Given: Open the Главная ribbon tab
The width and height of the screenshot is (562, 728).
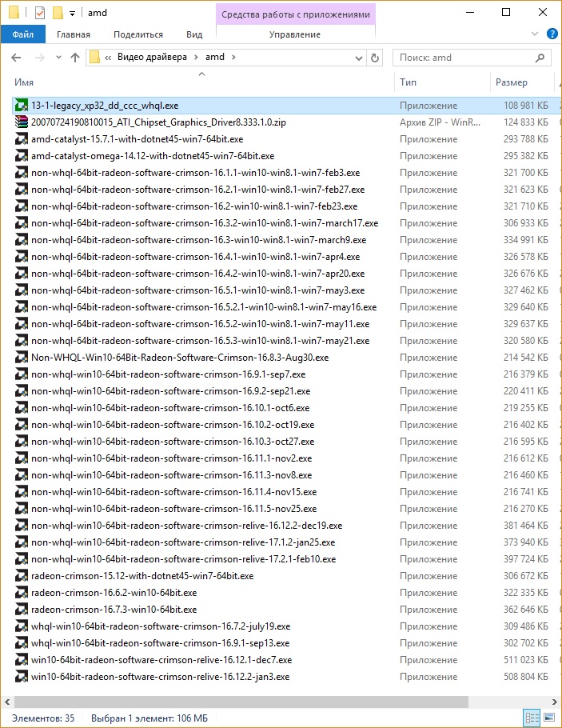Looking at the screenshot, I should tap(74, 34).
